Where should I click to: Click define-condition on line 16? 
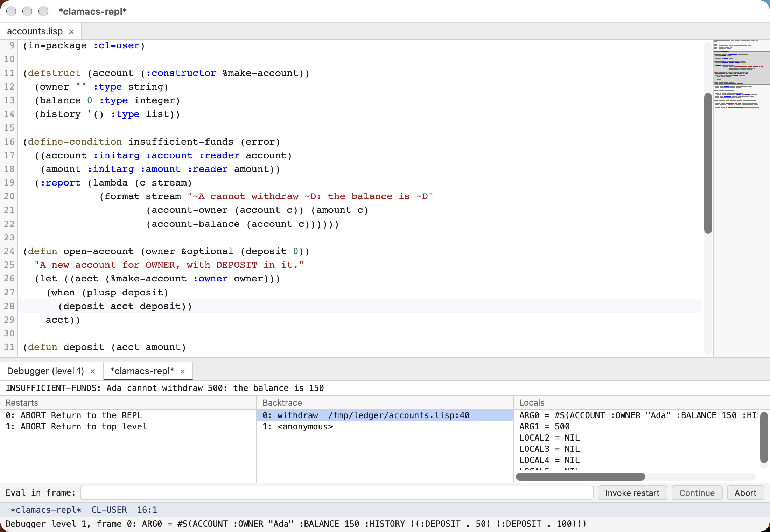point(75,142)
